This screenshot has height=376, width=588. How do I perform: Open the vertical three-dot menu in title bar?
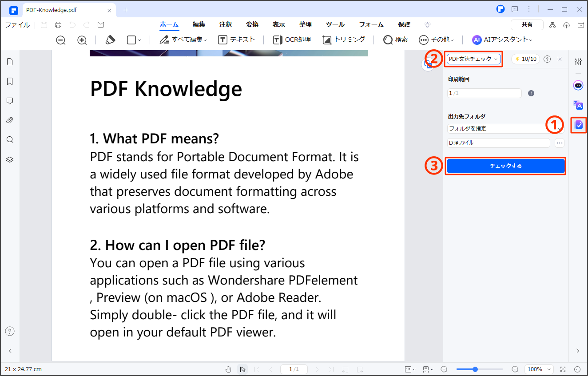[x=529, y=9]
